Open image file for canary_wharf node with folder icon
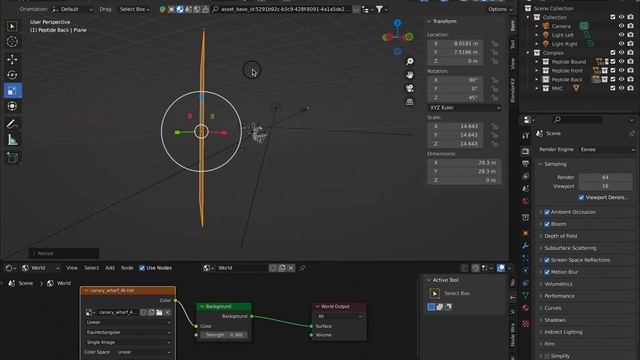 (x=159, y=312)
